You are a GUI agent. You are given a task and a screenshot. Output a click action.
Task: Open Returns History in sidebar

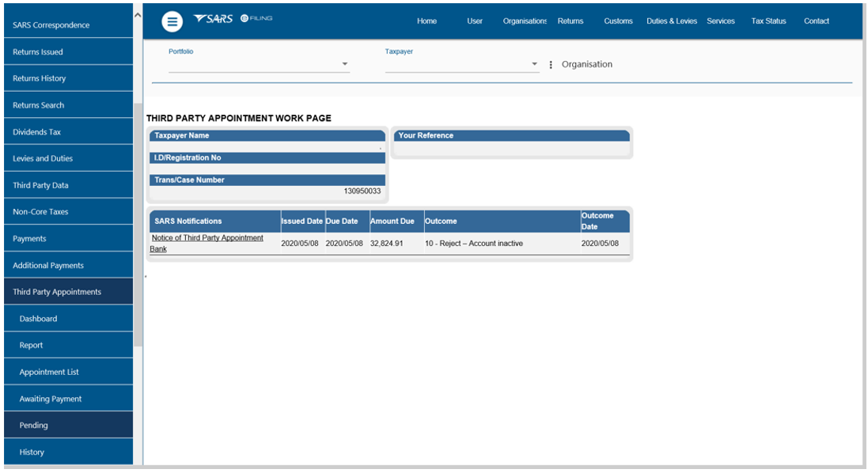tap(39, 78)
